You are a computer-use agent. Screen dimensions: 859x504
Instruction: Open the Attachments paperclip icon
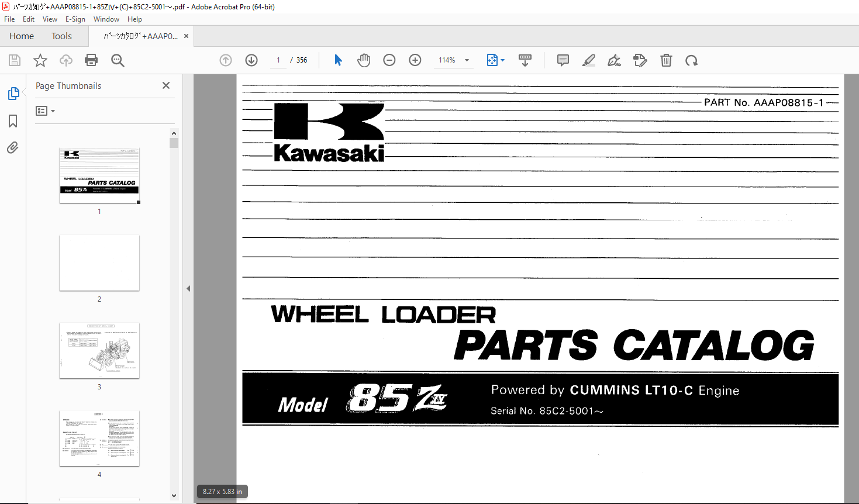pos(13,147)
